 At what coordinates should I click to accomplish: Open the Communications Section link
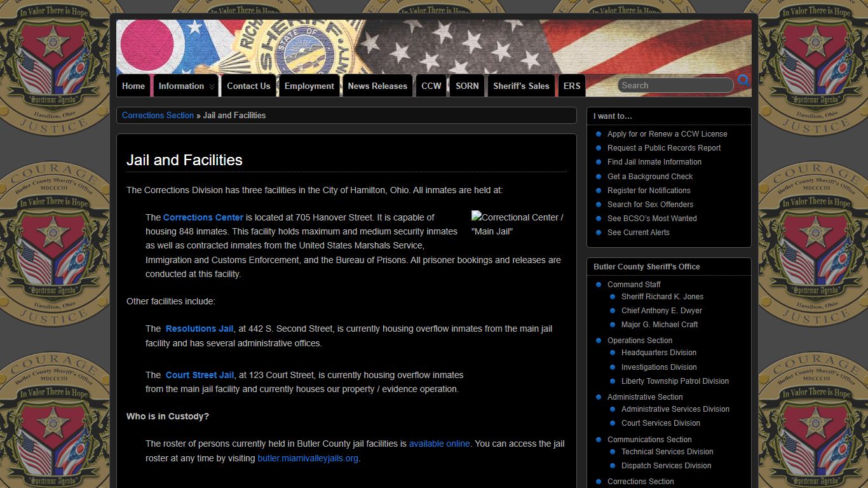tap(649, 440)
